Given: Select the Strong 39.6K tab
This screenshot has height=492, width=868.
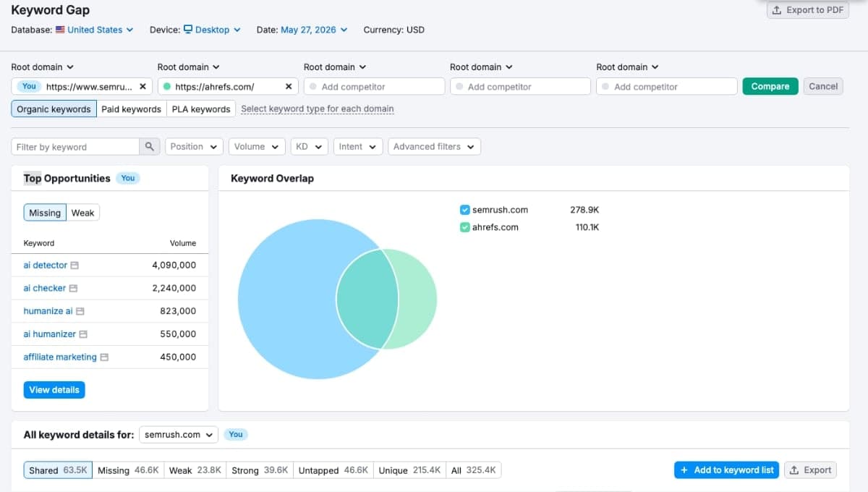Looking at the screenshot, I should coord(260,470).
